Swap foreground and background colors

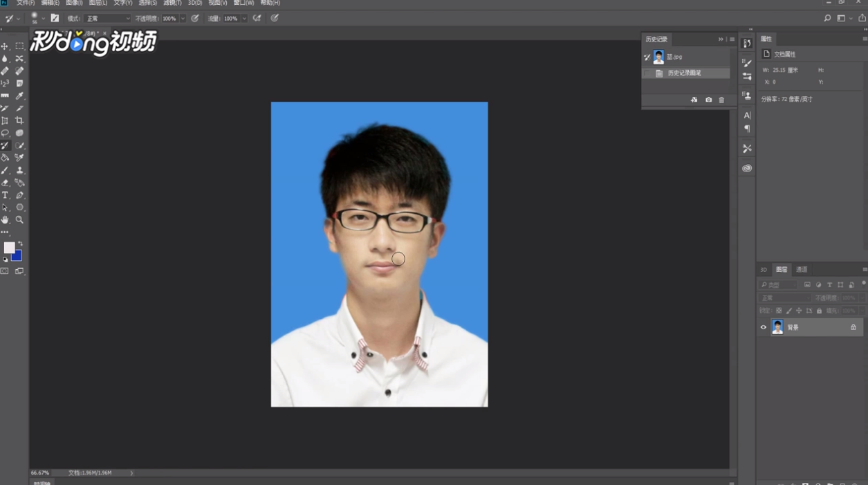click(x=20, y=244)
